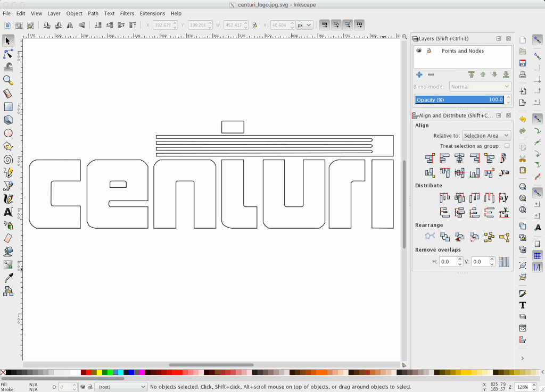Viewport: 545px width, 392px height.
Task: Click the horizontal canvas scrollbar
Action: click(211, 365)
